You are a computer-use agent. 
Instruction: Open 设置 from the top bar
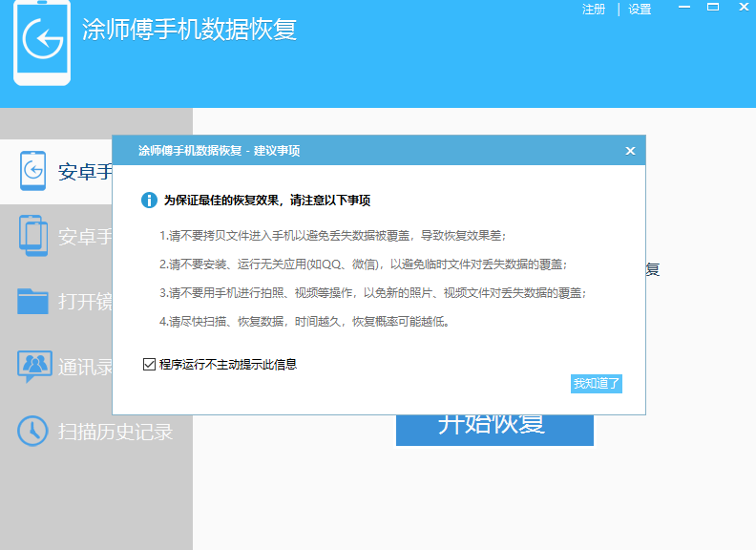click(640, 10)
